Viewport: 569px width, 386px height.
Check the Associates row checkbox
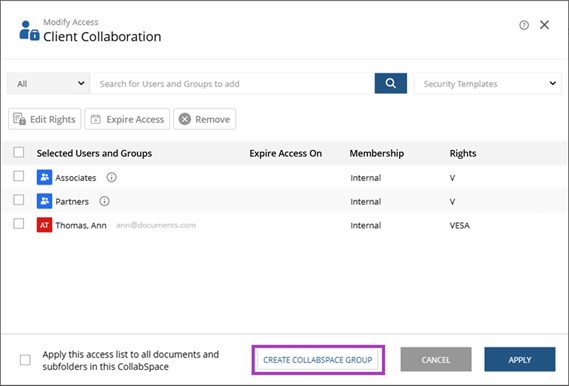pos(19,176)
